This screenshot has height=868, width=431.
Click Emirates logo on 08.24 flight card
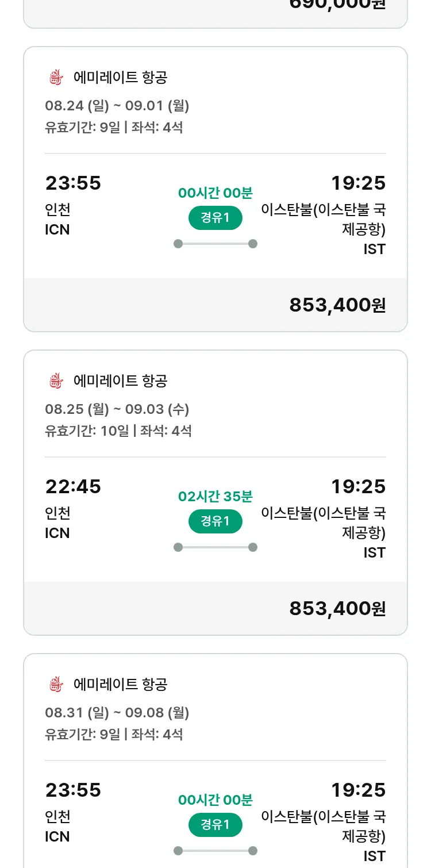pyautogui.click(x=55, y=77)
